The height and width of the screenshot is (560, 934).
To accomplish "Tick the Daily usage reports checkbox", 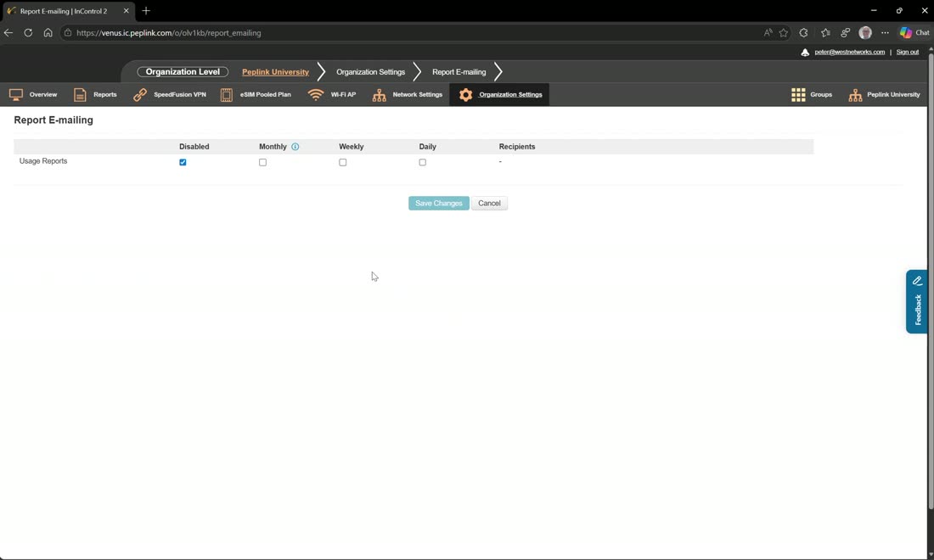I will (x=422, y=162).
